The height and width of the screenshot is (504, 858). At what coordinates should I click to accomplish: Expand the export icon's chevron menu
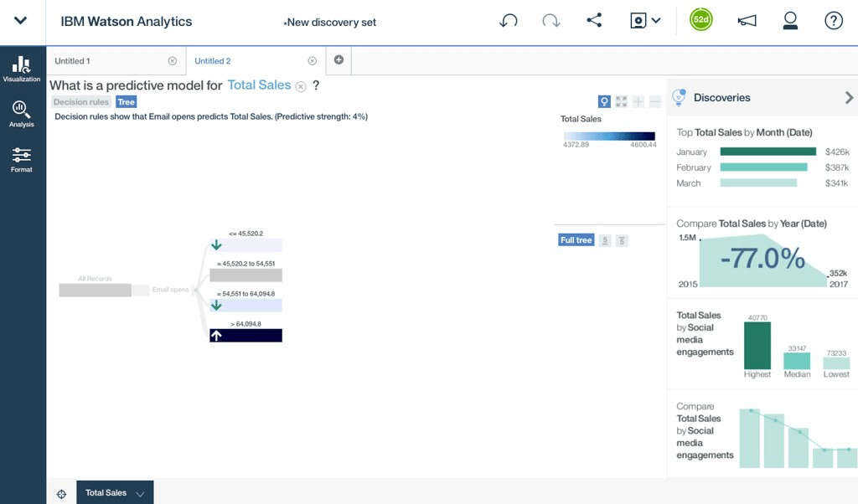pyautogui.click(x=658, y=21)
